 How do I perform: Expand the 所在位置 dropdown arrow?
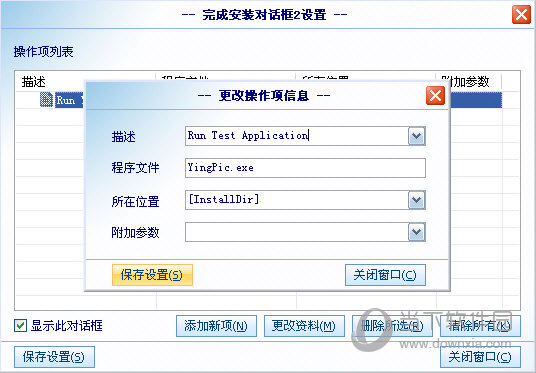click(x=416, y=200)
